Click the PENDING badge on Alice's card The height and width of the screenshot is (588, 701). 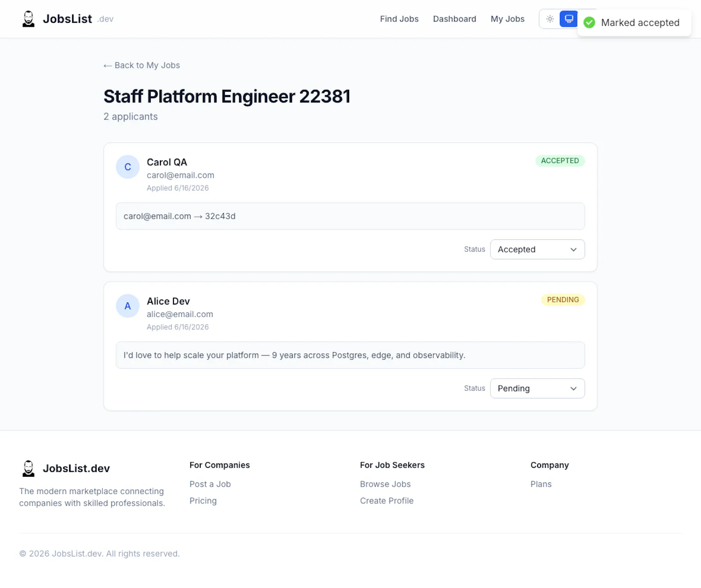[563, 300]
